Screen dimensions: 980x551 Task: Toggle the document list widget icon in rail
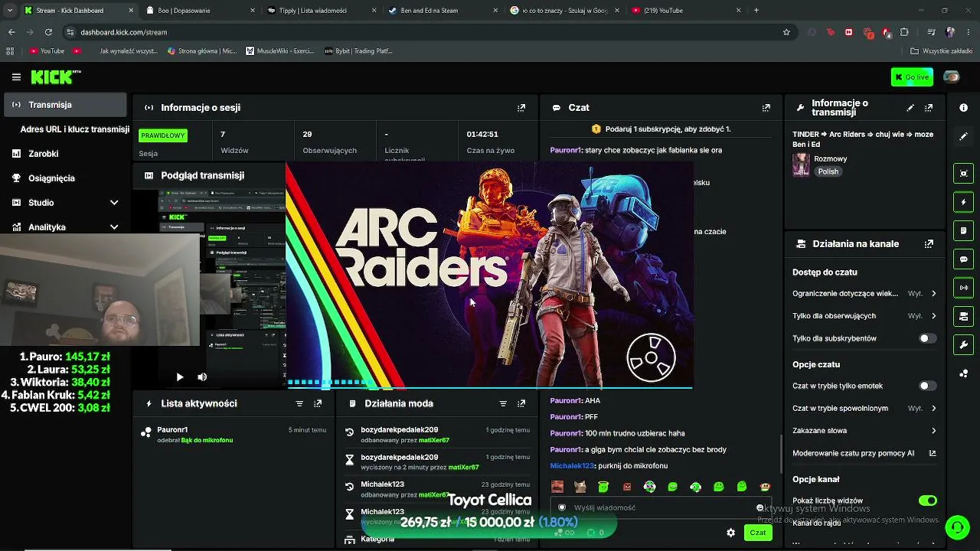pos(964,230)
